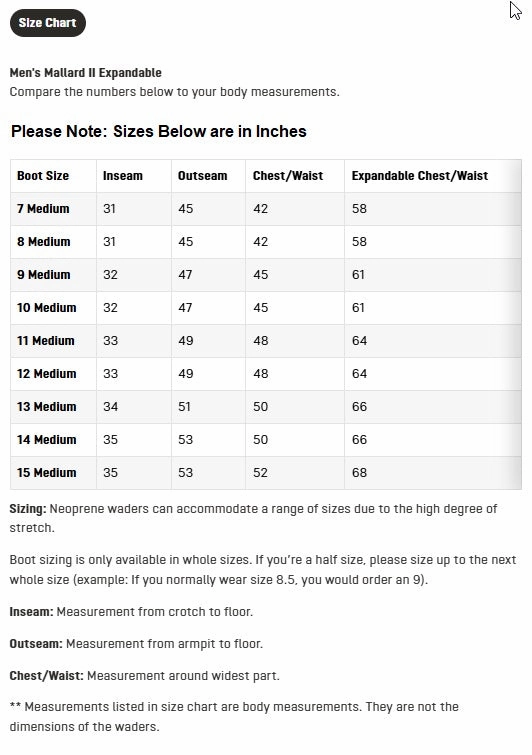Select the 7 Medium row label
Viewport: 532px width, 755px height.
point(43,208)
